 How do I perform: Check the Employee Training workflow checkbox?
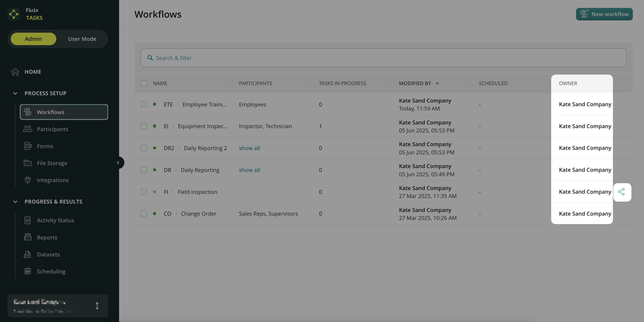[x=144, y=104]
